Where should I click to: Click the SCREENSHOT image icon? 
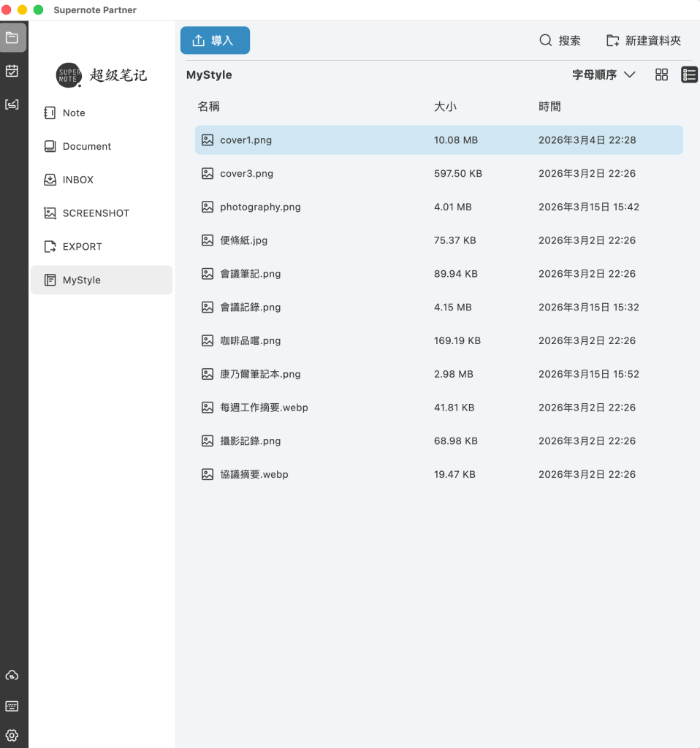[50, 213]
